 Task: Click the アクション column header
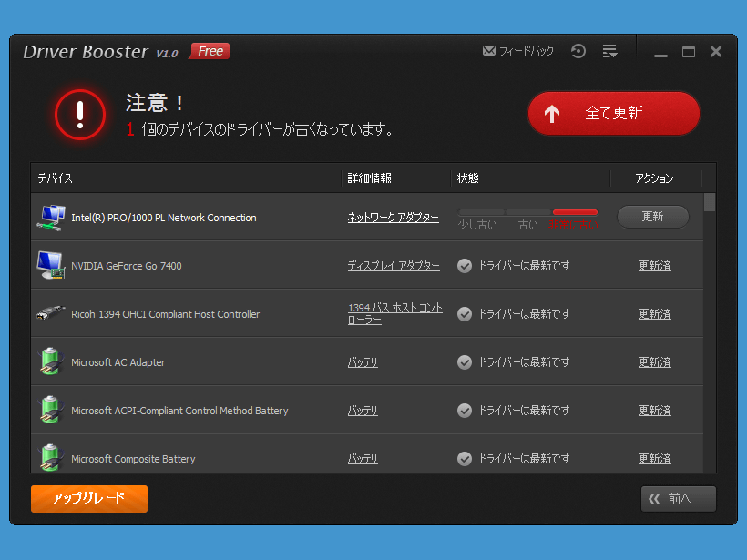654,178
